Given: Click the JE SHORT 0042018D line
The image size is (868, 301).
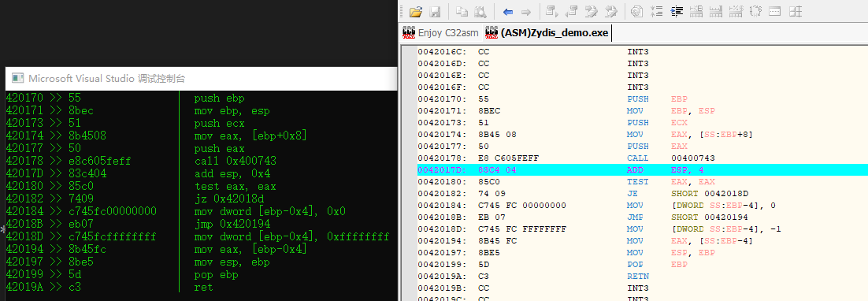Looking at the screenshot, I should 642,194.
